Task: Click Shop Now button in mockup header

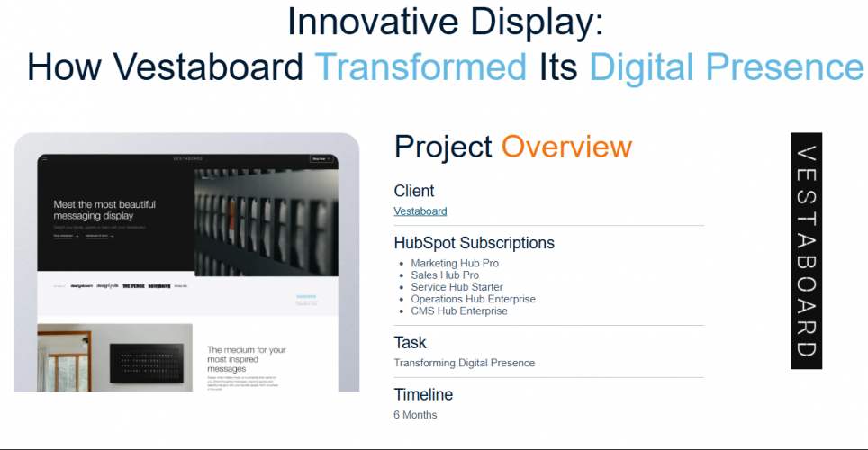Action: point(321,159)
